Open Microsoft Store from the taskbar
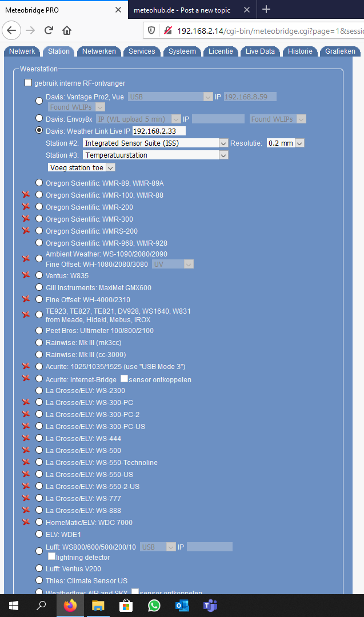Image resolution: width=364 pixels, height=617 pixels. click(x=126, y=606)
